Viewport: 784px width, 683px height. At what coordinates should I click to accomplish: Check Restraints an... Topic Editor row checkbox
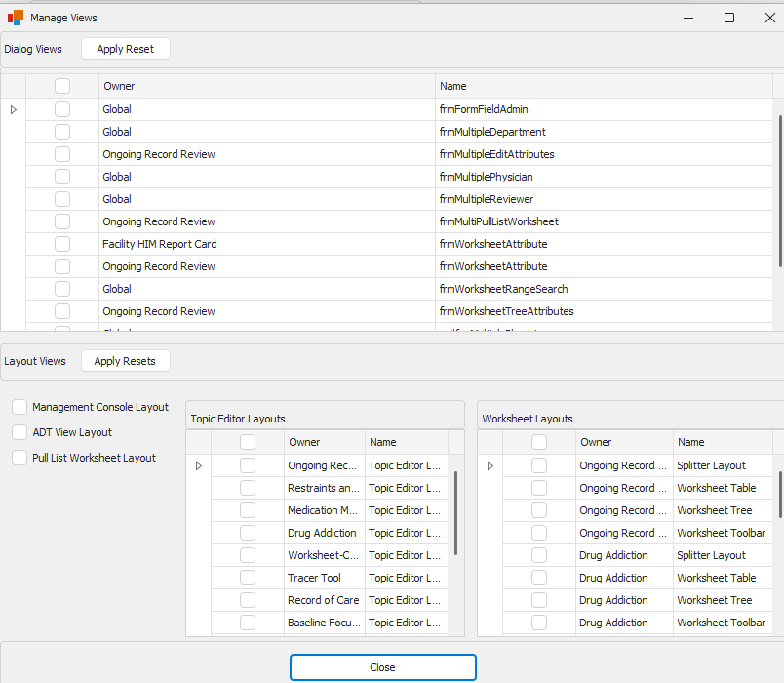248,488
